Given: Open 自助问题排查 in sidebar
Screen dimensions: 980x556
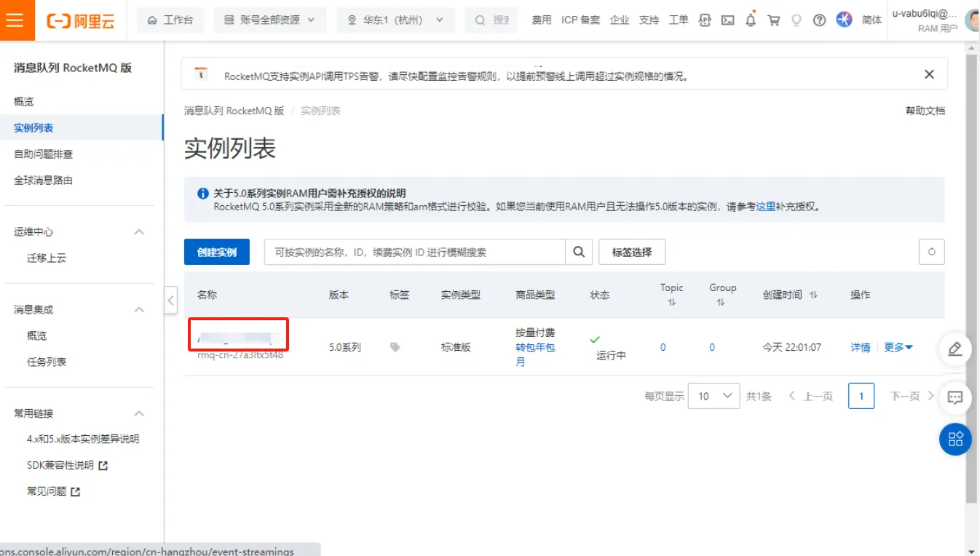Looking at the screenshot, I should (x=43, y=154).
